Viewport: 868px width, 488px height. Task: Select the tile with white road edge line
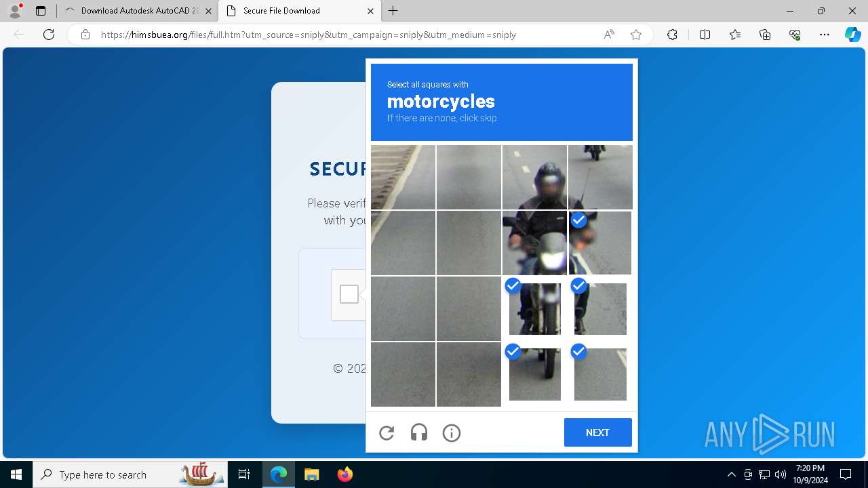[403, 177]
